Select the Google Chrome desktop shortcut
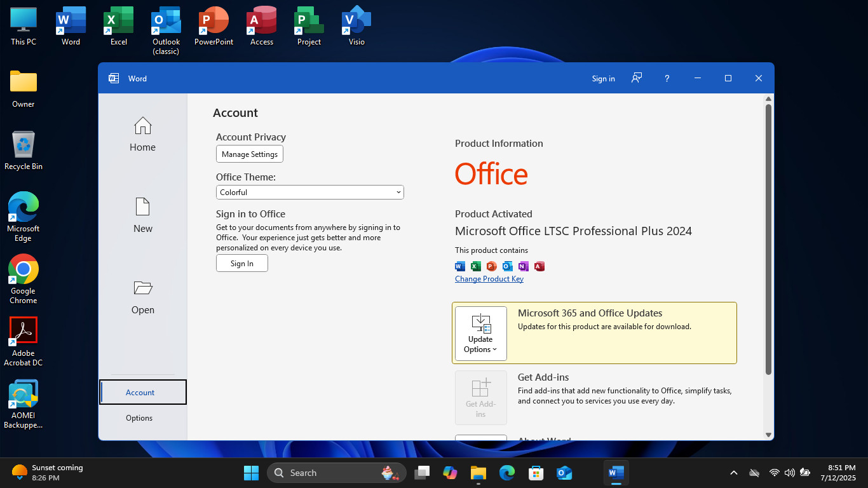 [x=24, y=279]
